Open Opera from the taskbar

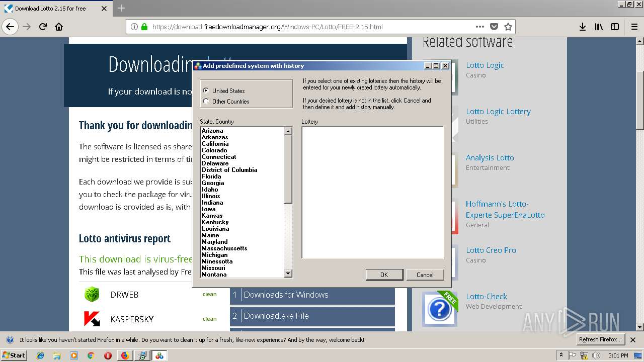click(x=108, y=355)
